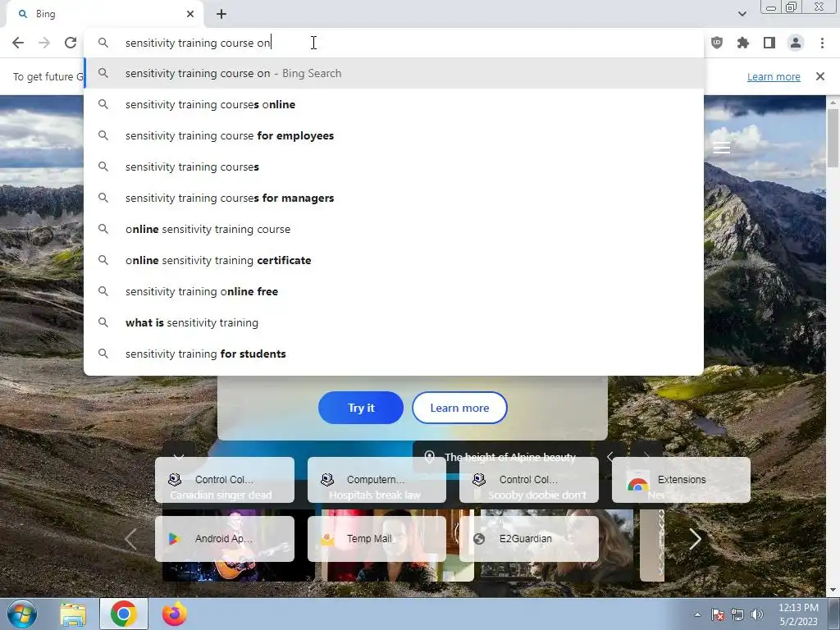Open 'The height of Alpine beauty' caption
The height and width of the screenshot is (630, 840).
[510, 457]
